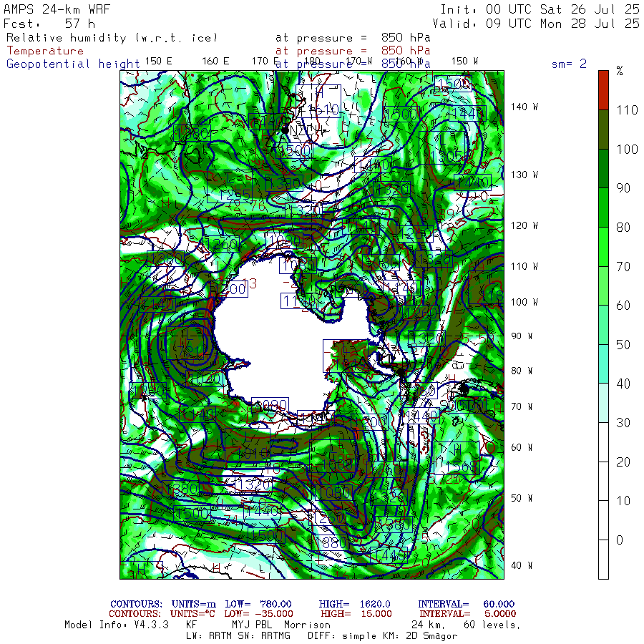The image size is (644, 644).
Task: Click the 'Init: 00 UTC Sat 26 Jul 25' line
Action: [x=540, y=9]
